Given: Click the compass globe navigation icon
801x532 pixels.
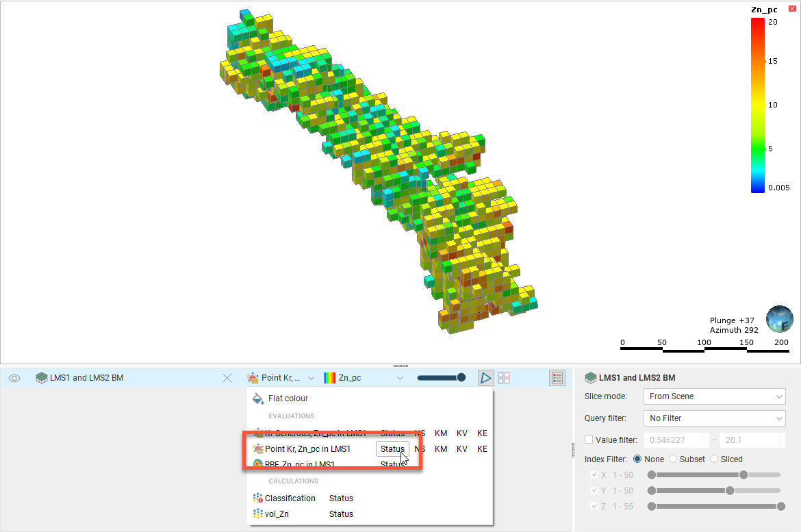Looking at the screenshot, I should click(x=778, y=319).
